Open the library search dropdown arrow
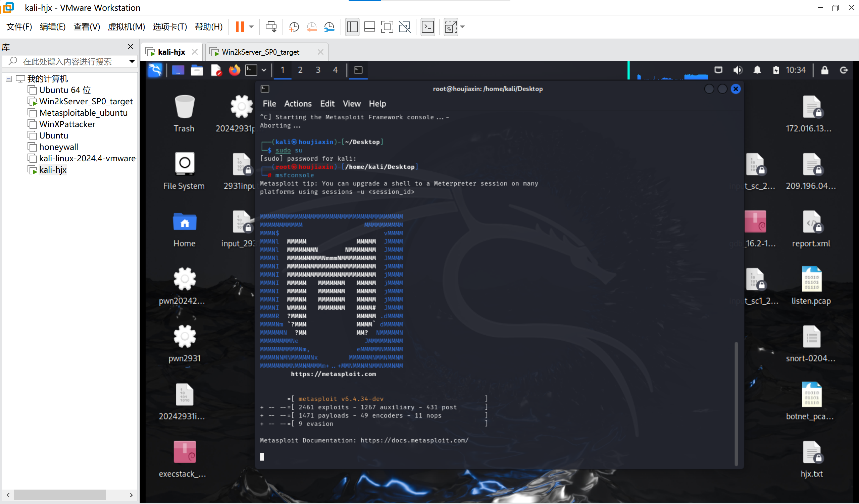The image size is (859, 504). click(x=132, y=61)
